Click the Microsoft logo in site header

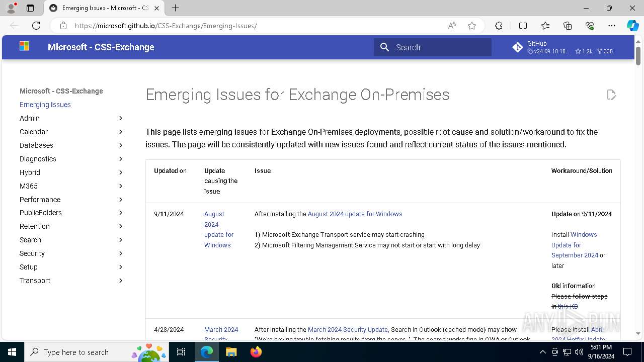pyautogui.click(x=24, y=47)
